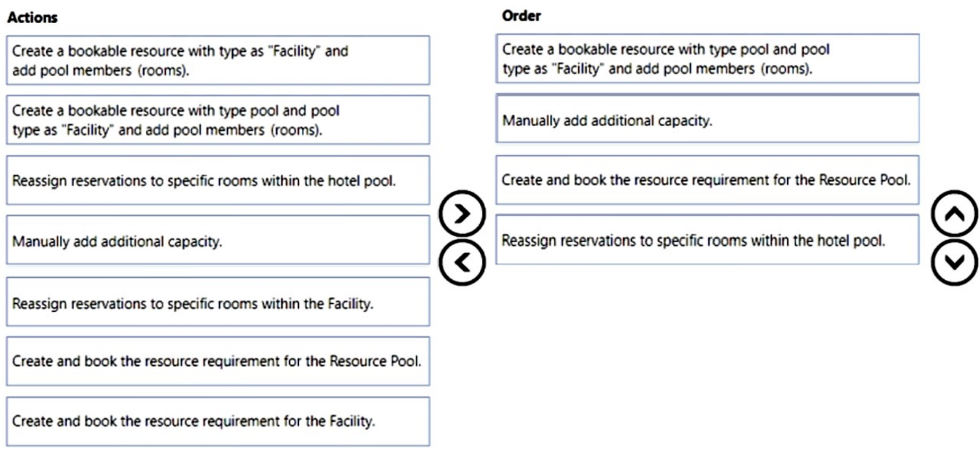Select 'Reassign reservations to specific rooms within the Facility'

[218, 301]
